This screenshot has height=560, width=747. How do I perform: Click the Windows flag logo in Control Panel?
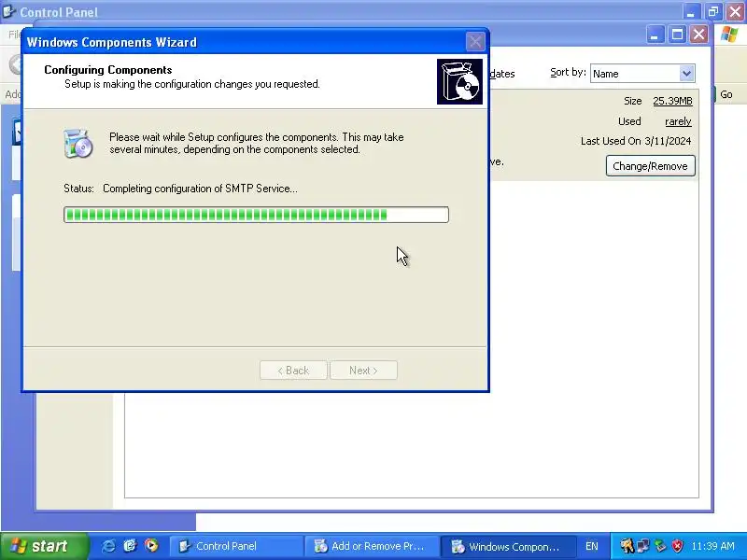coord(730,35)
